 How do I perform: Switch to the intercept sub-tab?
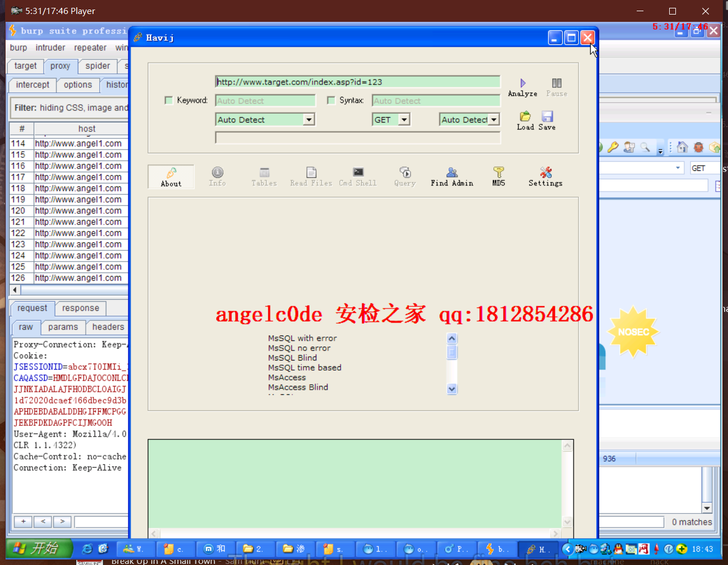click(32, 85)
